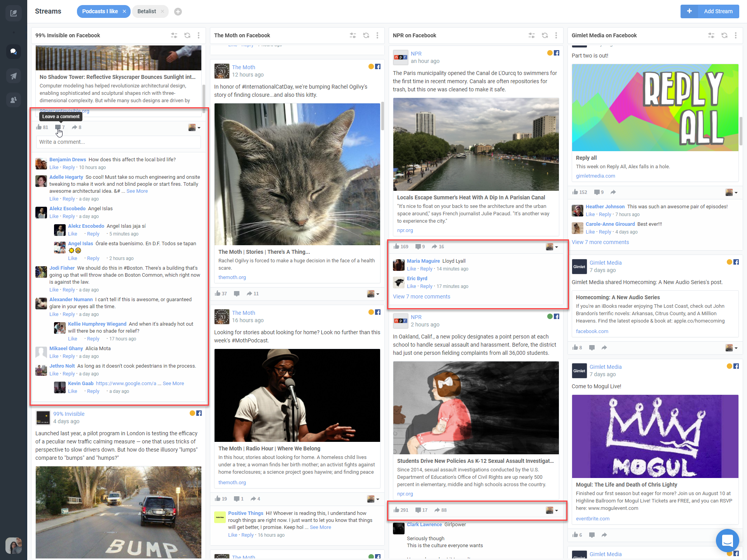Like the NPR Parisian Canal post
This screenshot has height=560, width=747.
397,247
